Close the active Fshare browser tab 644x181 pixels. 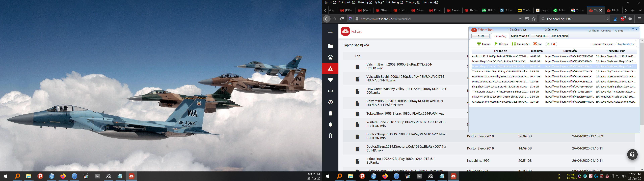coord(601,10)
